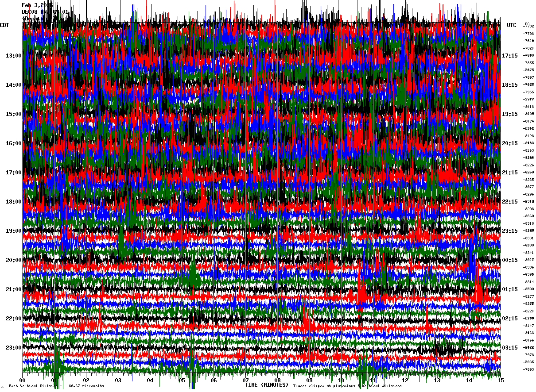
Task: Click the -7855 DC offset value
Action: click(528, 63)
